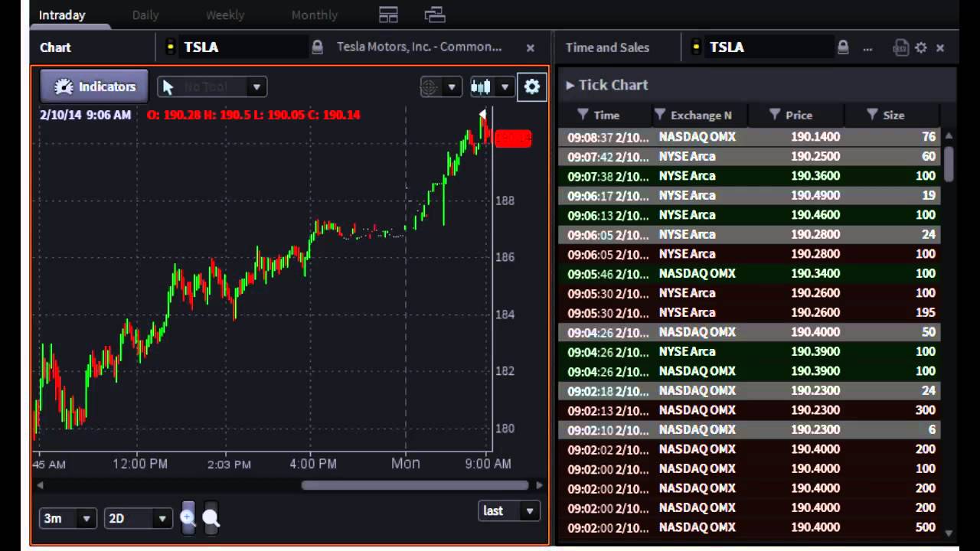The height and width of the screenshot is (551, 980).
Task: Click the Size column header
Action: pyautogui.click(x=893, y=115)
